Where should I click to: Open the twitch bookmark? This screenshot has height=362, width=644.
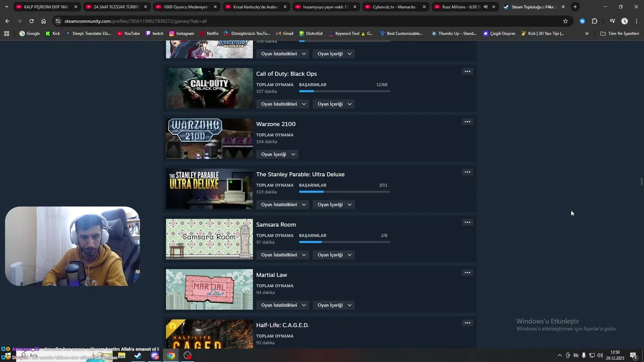154,34
